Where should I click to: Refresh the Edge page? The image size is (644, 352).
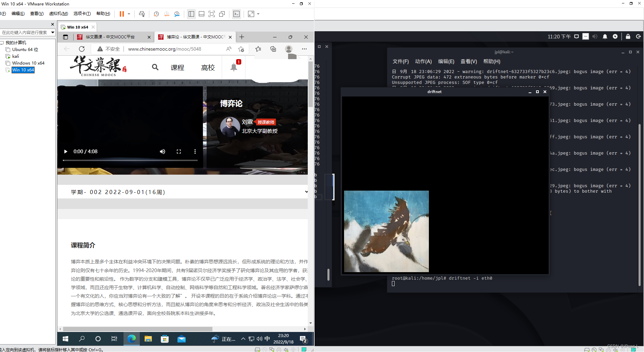[x=82, y=49]
